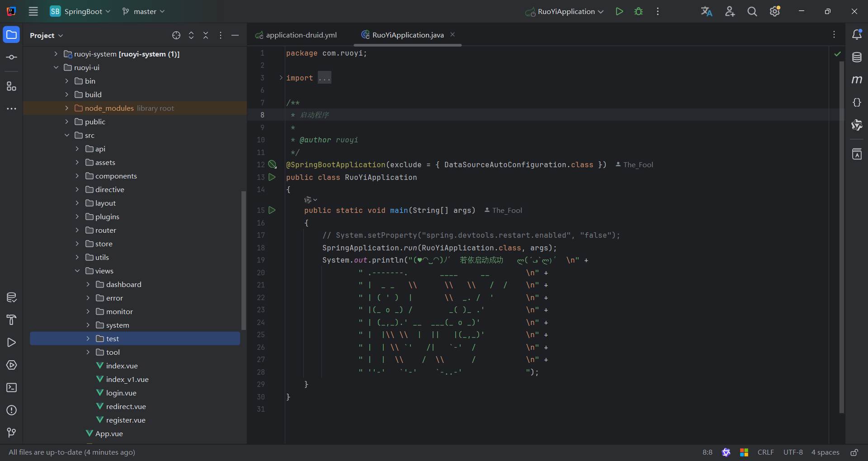Toggle the folded import block on line 3
868x461 pixels.
pos(281,78)
